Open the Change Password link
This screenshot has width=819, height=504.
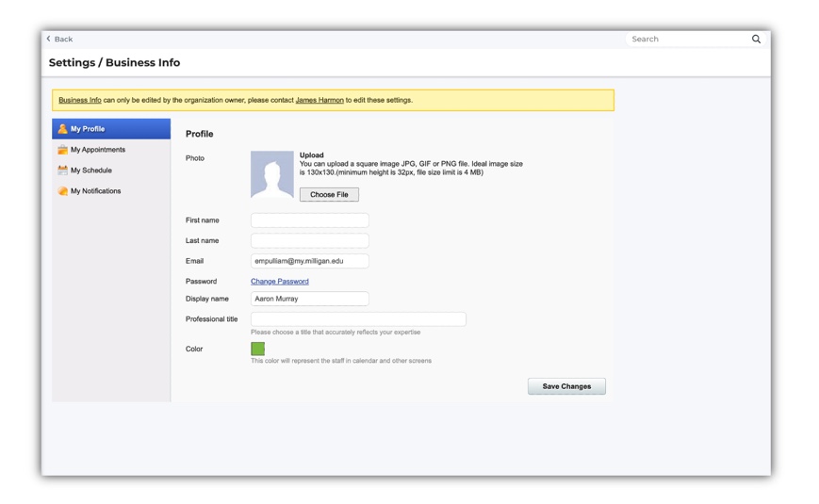coord(279,282)
